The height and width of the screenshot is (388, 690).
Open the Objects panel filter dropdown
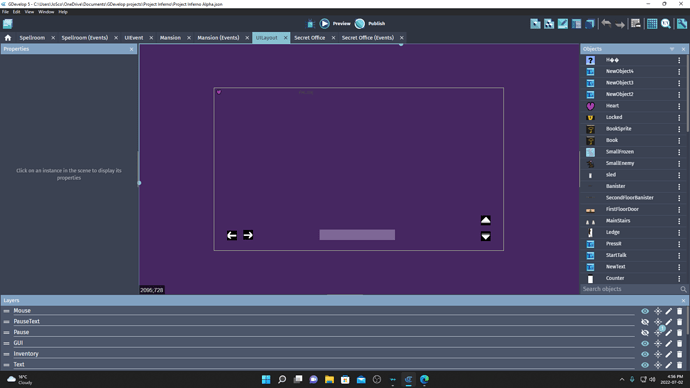click(x=672, y=49)
